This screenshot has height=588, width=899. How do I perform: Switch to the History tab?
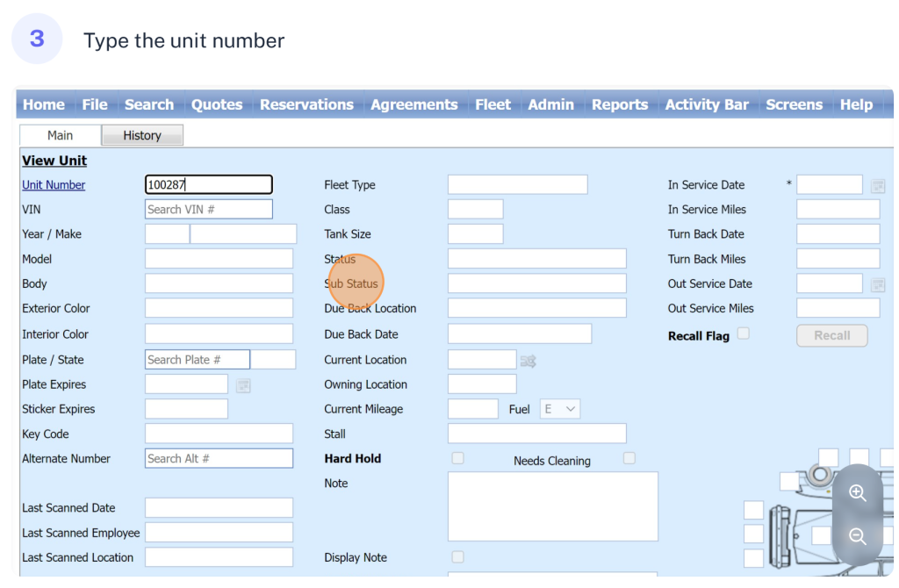click(x=142, y=135)
